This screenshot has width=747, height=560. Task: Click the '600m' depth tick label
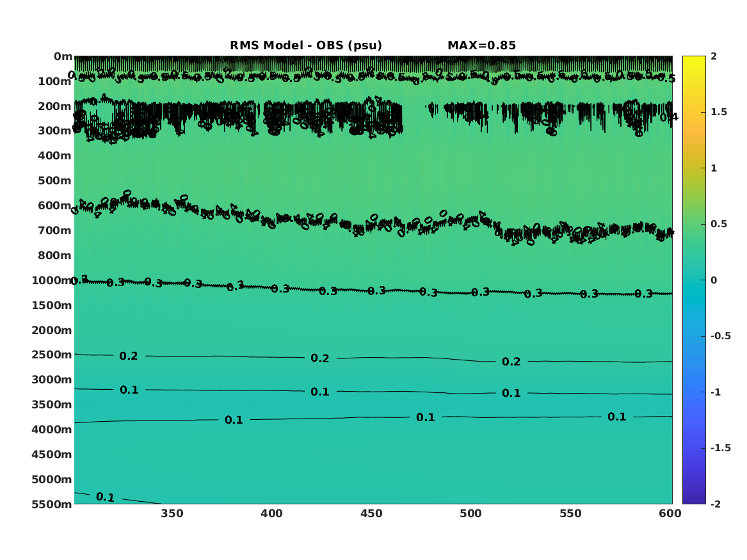[55, 205]
